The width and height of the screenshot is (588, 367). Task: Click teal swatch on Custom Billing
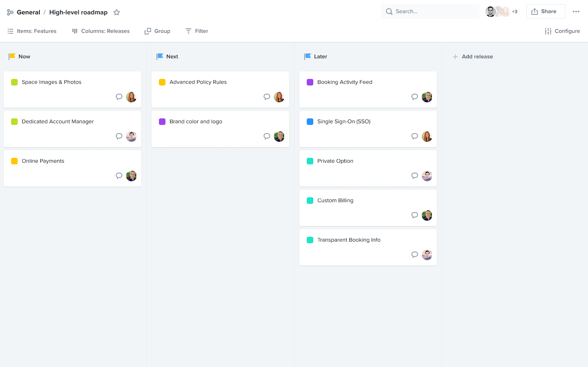pos(310,201)
